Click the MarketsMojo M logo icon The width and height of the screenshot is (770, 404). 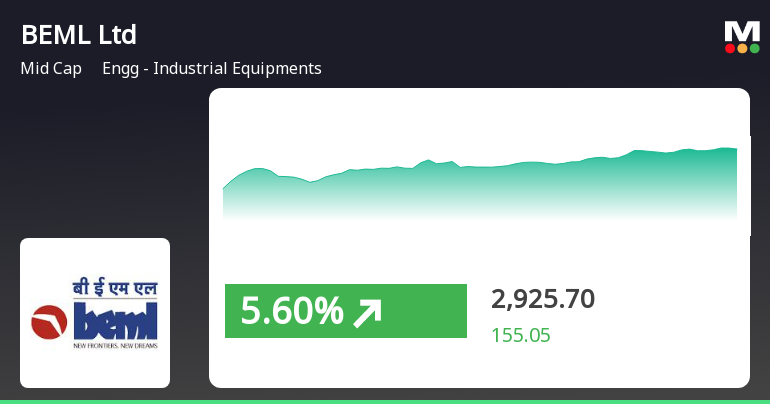coord(742,37)
